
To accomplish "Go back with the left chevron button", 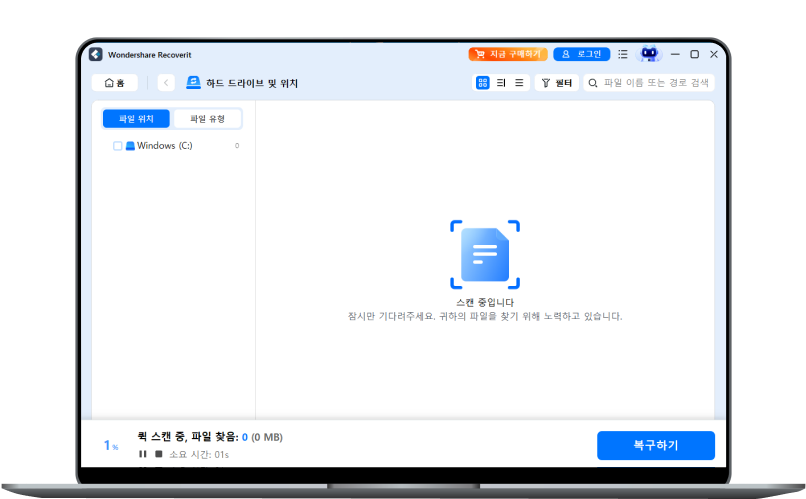I will pos(166,83).
